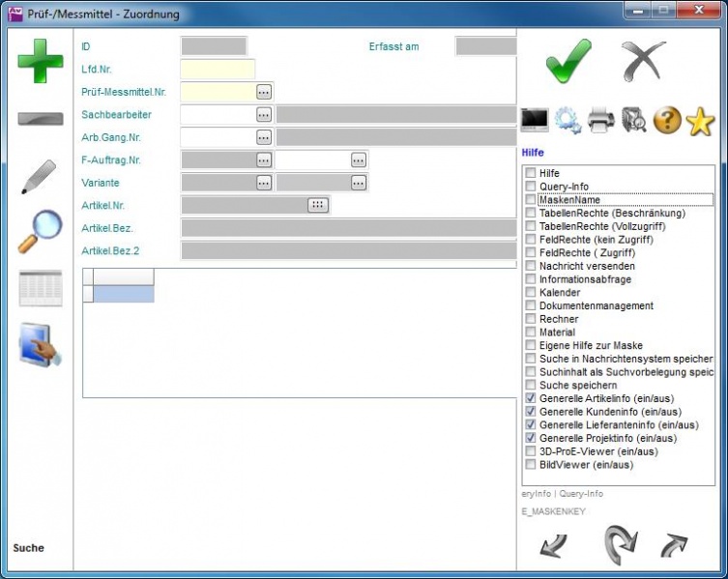Click the Query-Info link below the list
The height and width of the screenshot is (579, 728).
click(581, 493)
